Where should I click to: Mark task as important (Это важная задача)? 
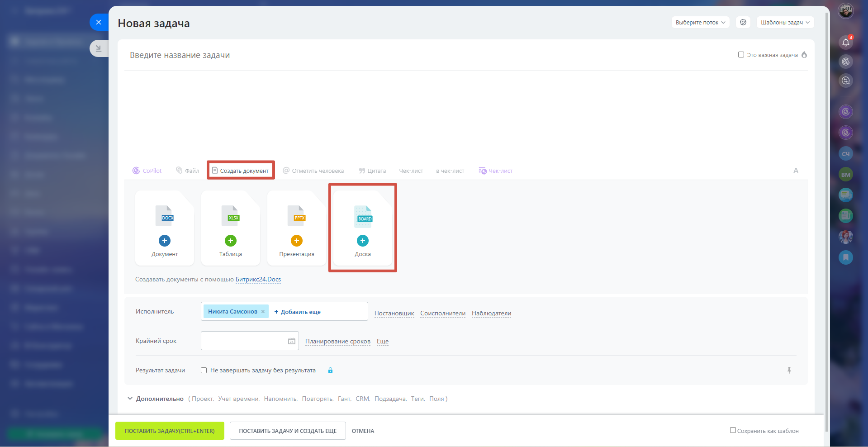coord(741,55)
